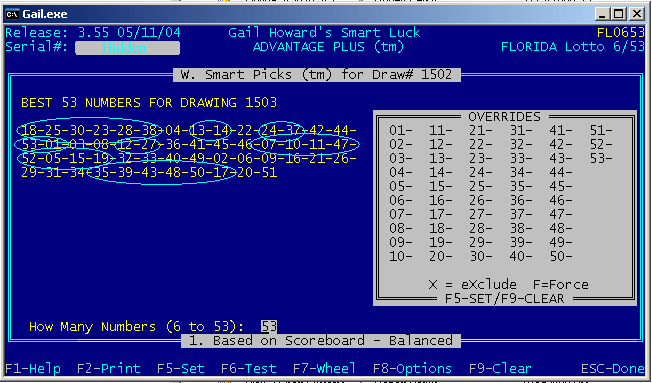
Task: Select override slot 07- in Overrides panel
Action: point(401,214)
